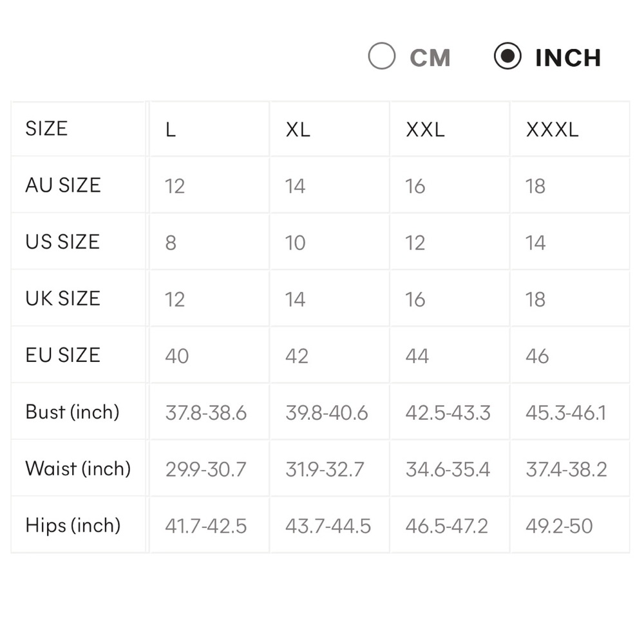Screen dimensions: 644x644
Task: Click the Waist (inch) row label
Action: click(78, 469)
